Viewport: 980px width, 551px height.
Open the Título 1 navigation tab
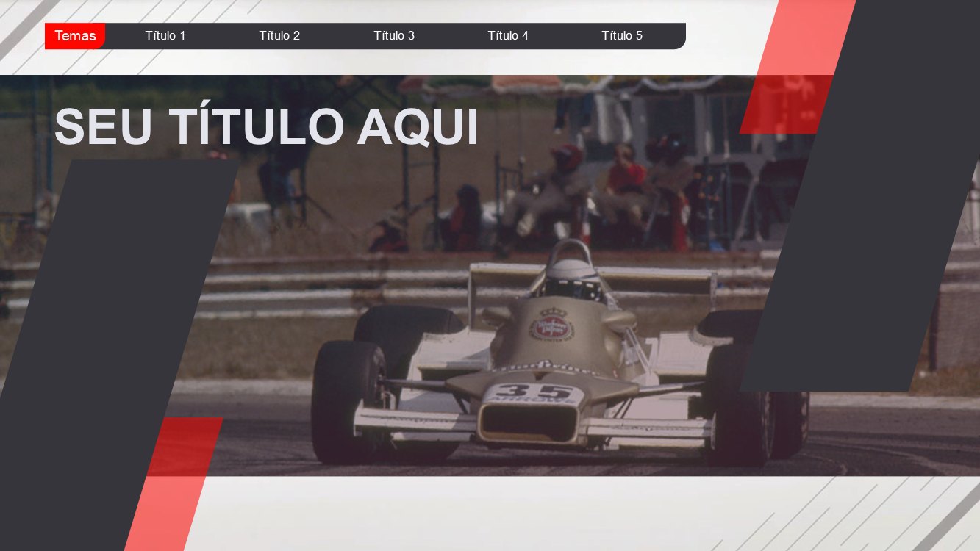[x=165, y=36]
